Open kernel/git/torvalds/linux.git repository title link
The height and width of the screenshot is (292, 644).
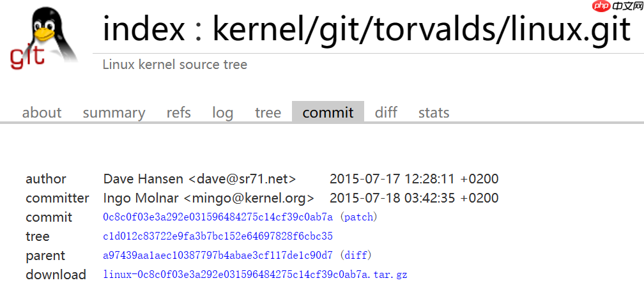coord(421,29)
